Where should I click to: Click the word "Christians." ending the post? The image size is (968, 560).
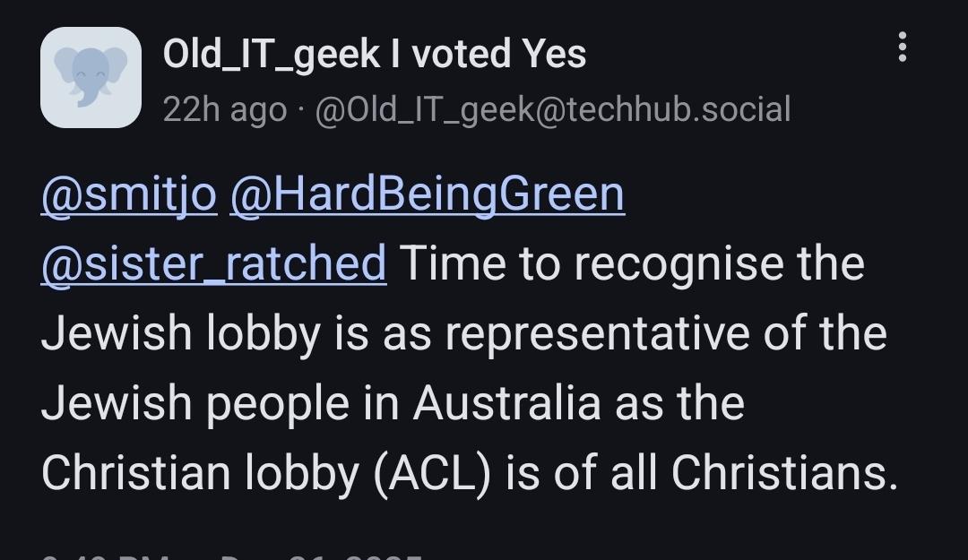click(784, 474)
